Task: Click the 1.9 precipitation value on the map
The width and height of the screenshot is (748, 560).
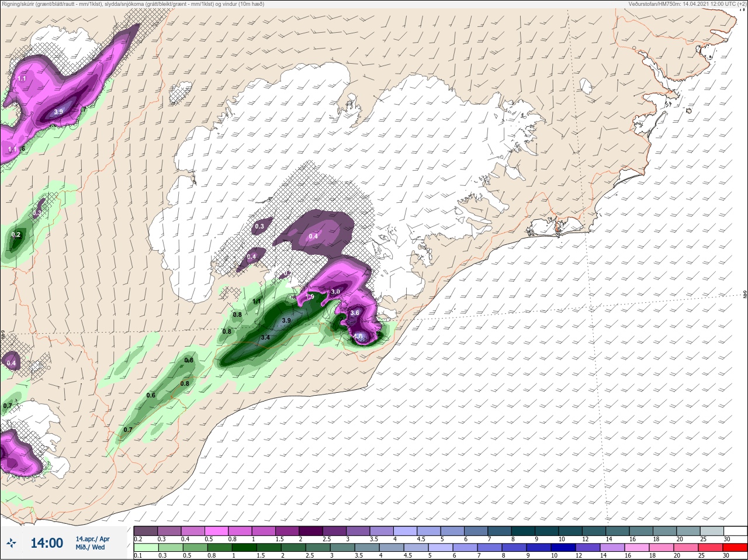Action: [x=310, y=297]
